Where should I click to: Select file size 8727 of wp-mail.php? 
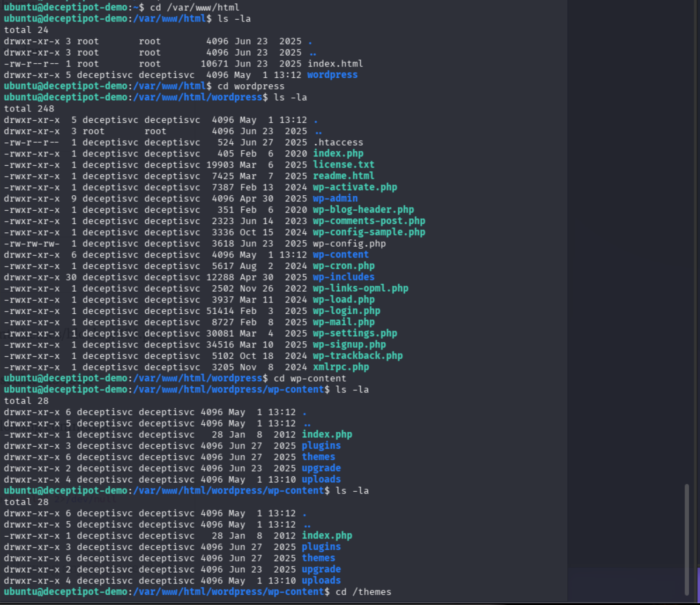223,322
